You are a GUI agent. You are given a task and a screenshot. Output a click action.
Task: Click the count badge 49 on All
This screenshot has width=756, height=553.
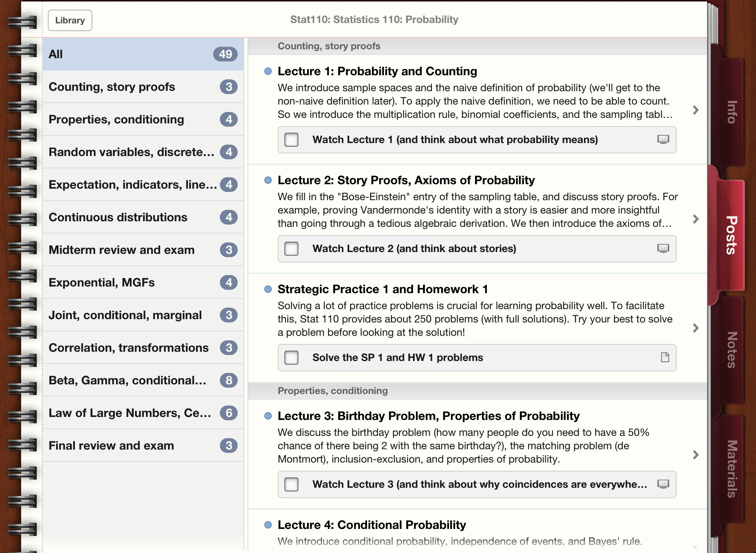(x=225, y=54)
